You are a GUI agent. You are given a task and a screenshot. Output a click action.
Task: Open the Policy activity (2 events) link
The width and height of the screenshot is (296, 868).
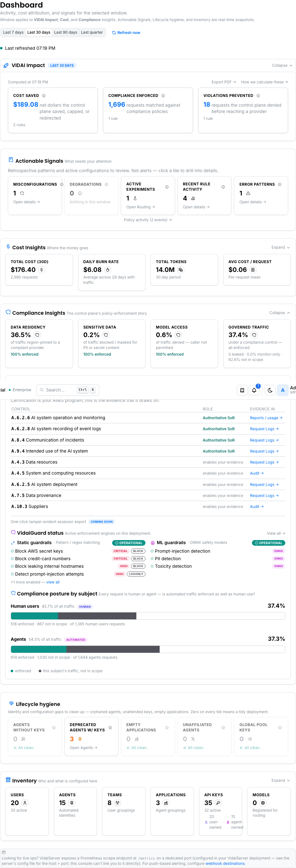click(x=148, y=220)
